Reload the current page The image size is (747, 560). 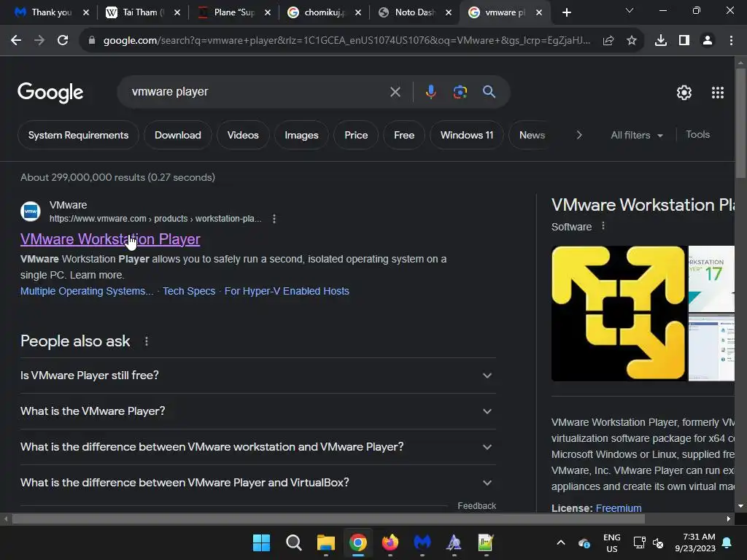(63, 41)
